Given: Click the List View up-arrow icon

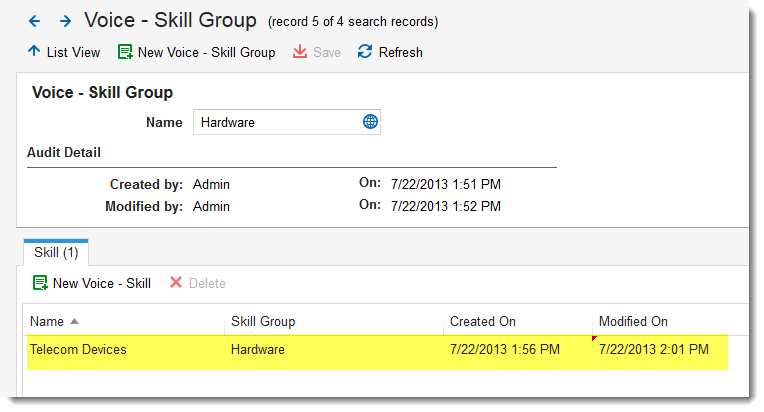Looking at the screenshot, I should click(34, 52).
